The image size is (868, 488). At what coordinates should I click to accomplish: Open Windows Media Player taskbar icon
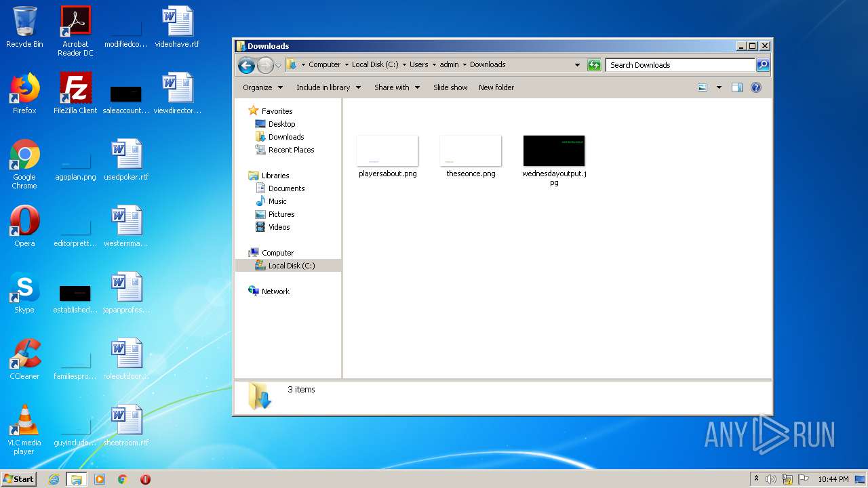pos(100,479)
